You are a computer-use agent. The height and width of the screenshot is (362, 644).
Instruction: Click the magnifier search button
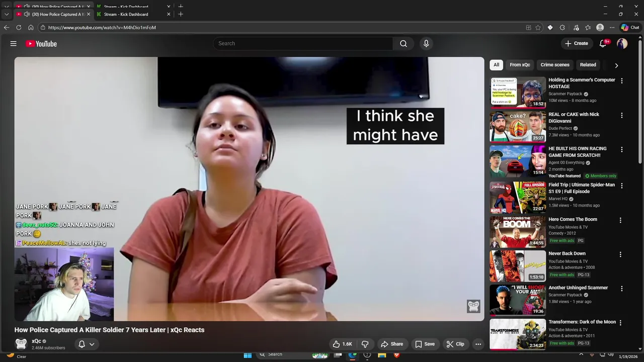pyautogui.click(x=404, y=44)
